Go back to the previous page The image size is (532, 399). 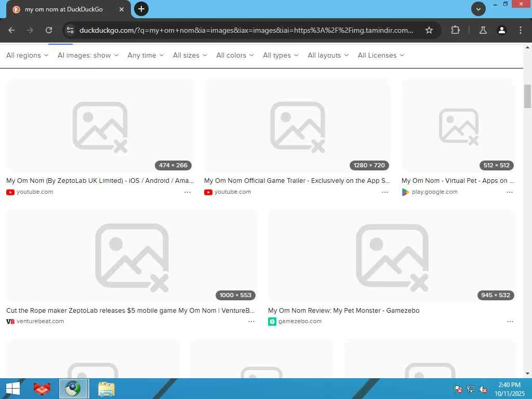(x=11, y=30)
